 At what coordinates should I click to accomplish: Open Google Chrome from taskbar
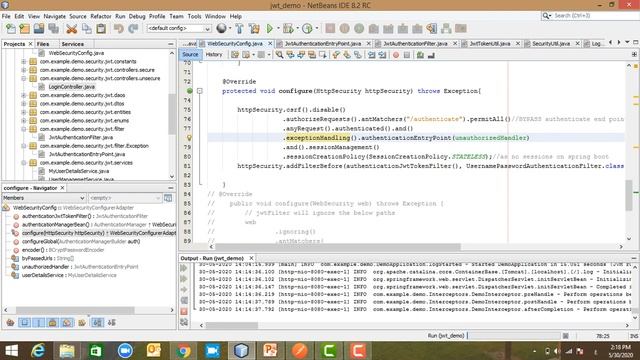pyautogui.click(x=183, y=351)
